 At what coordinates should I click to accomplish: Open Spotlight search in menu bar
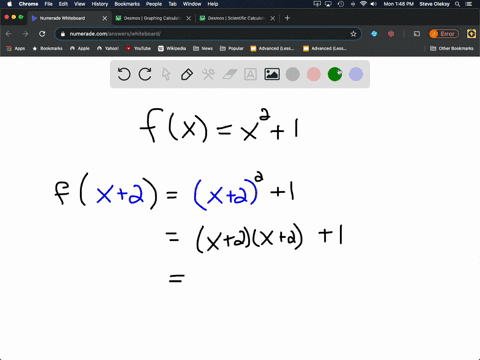click(457, 4)
